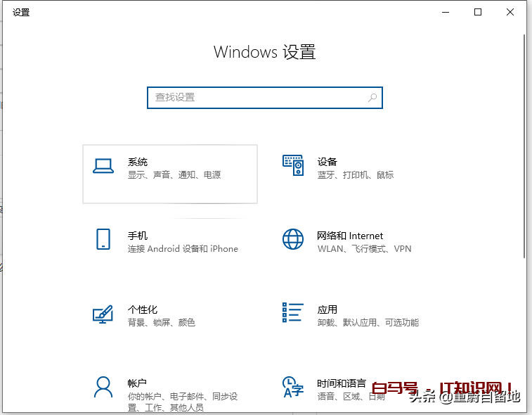Open 设备 settings via its title

coord(327,162)
